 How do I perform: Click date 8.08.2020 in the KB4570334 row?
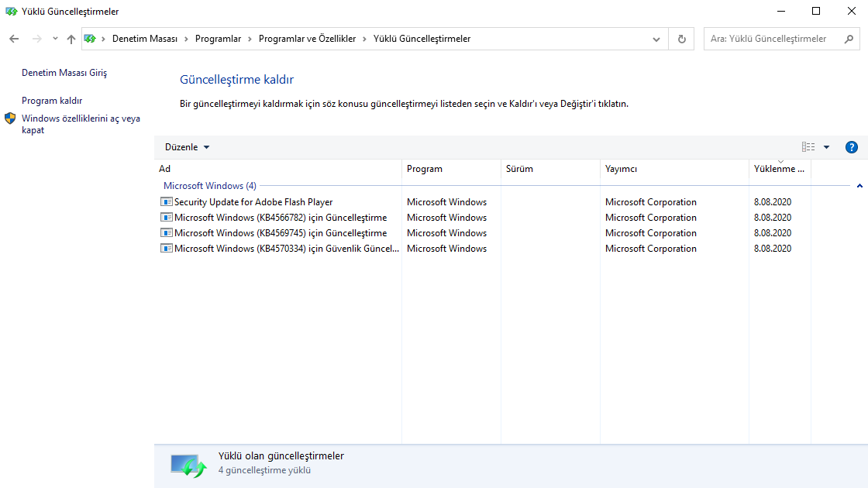point(772,249)
